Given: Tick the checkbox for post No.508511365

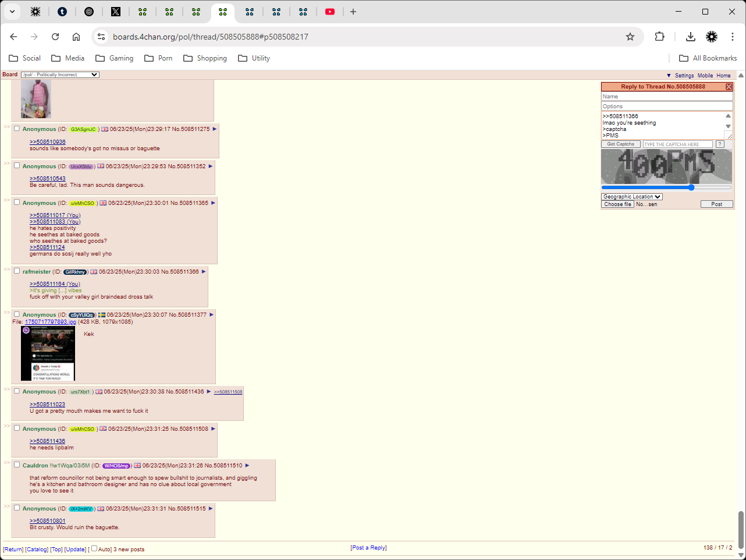Looking at the screenshot, I should pyautogui.click(x=17, y=203).
